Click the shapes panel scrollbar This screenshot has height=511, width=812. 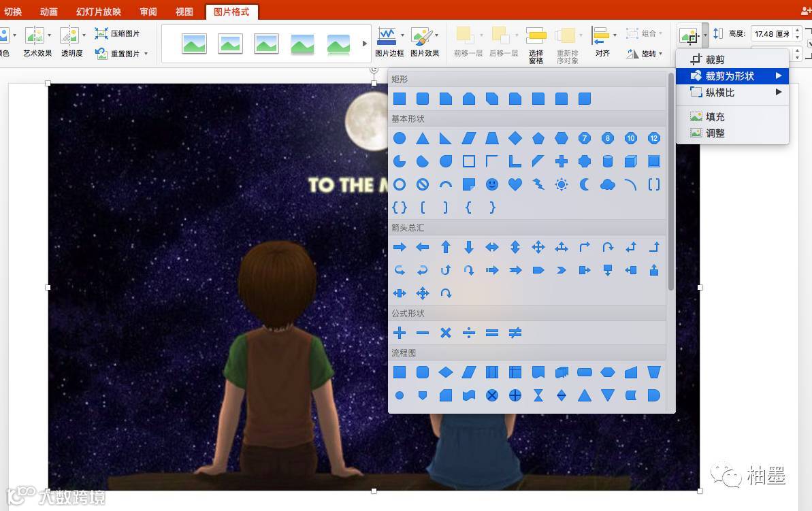tap(670, 181)
